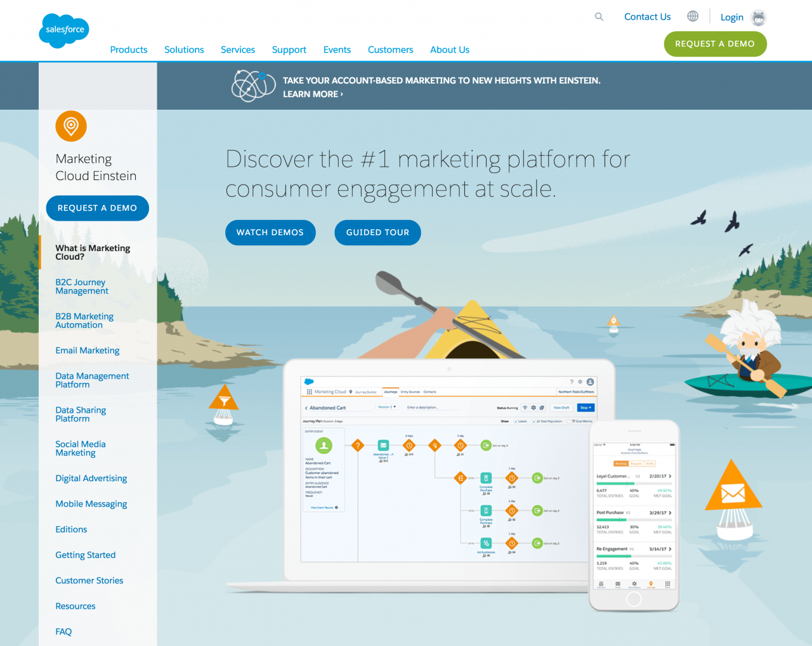The width and height of the screenshot is (812, 646).
Task: Click the laptop Journey Builder screenshot
Action: (449, 468)
